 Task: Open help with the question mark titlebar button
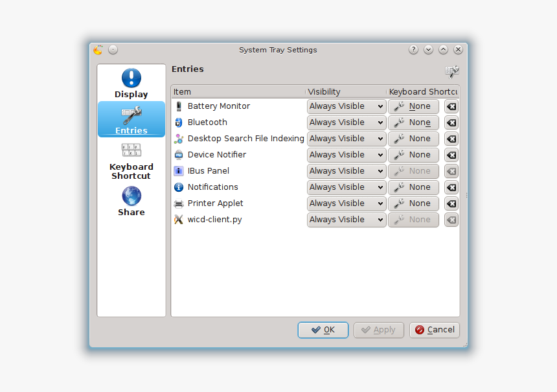point(413,49)
